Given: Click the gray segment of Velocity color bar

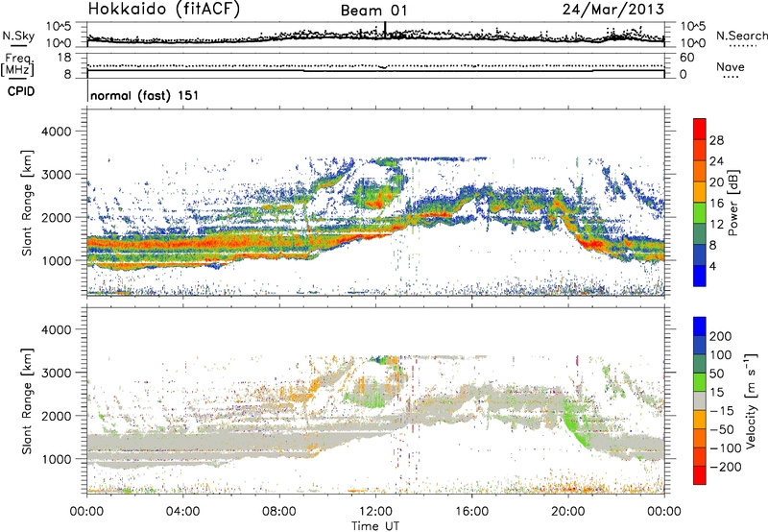Looking at the screenshot, I should (x=700, y=400).
